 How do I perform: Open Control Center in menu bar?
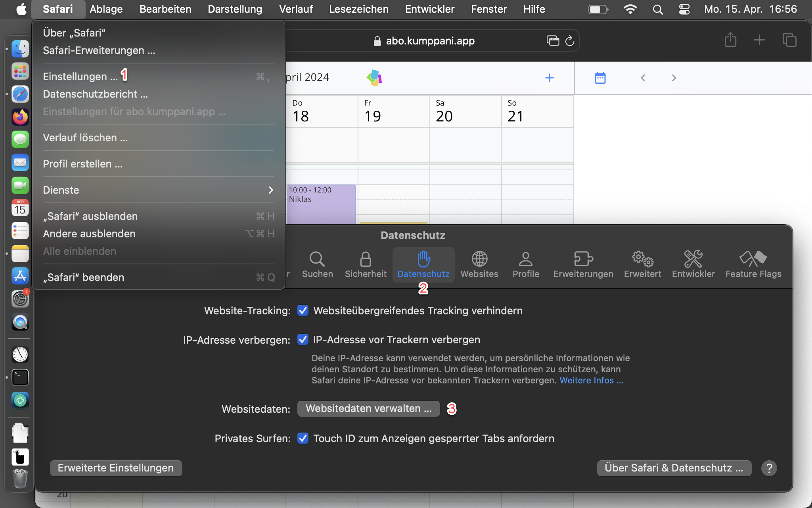684,10
